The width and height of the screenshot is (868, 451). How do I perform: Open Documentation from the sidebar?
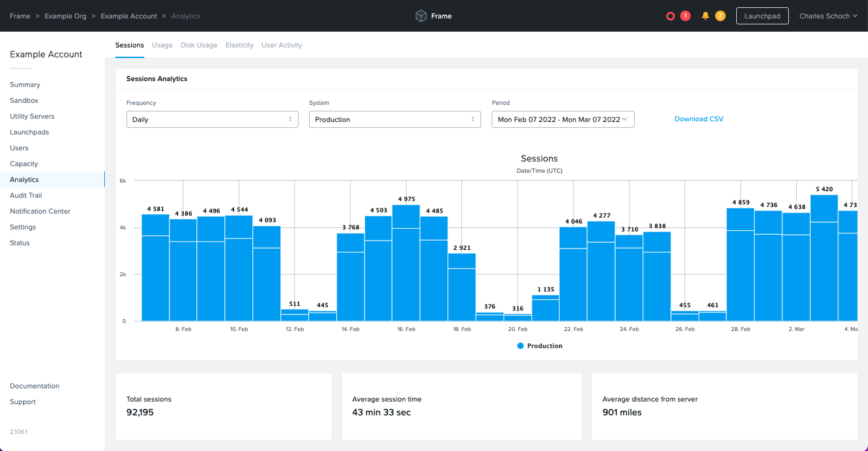click(x=34, y=386)
